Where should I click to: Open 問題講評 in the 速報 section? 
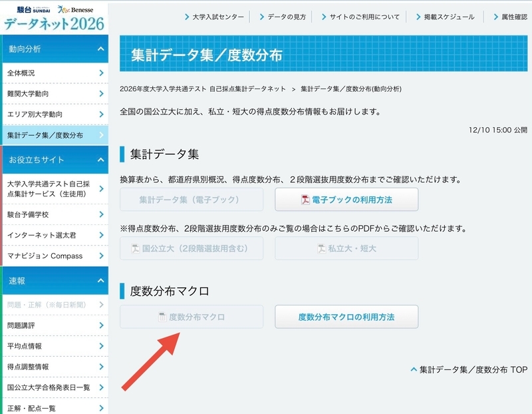point(55,325)
